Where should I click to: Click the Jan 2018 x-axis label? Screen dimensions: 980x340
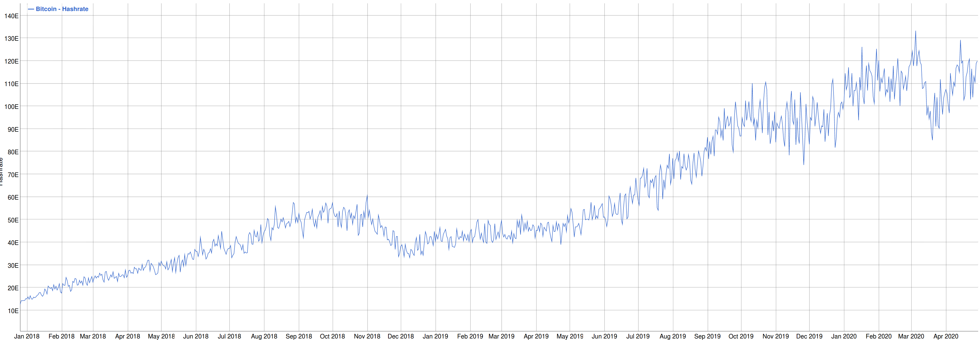click(x=27, y=336)
